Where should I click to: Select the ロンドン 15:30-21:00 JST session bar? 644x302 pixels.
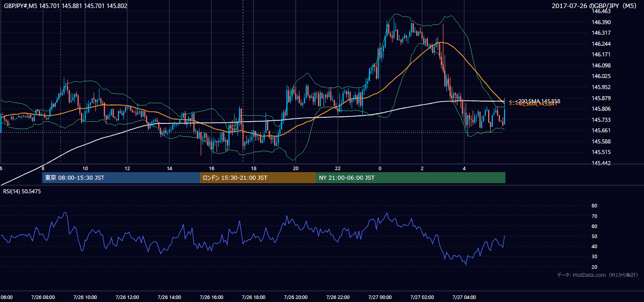(258, 178)
